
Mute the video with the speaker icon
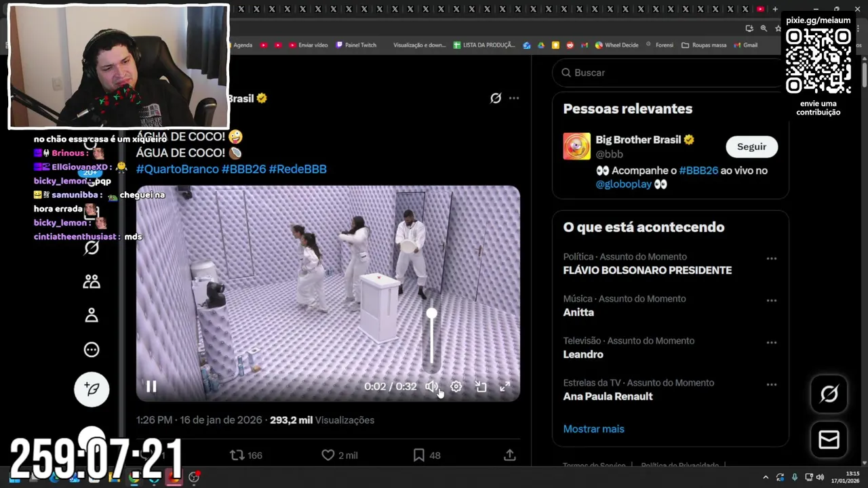431,386
